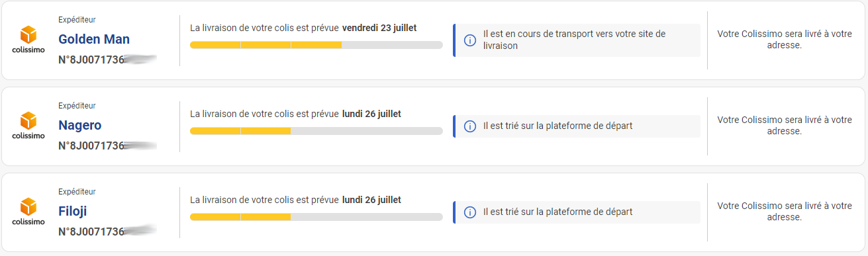
Task: Click the Colissimo logo beside Filoji
Action: click(28, 212)
